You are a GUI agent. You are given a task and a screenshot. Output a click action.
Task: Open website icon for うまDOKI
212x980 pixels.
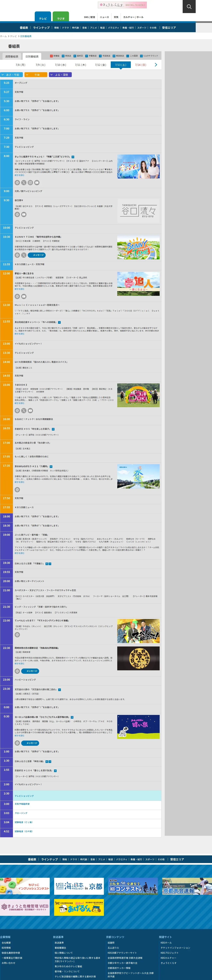coord(17,410)
